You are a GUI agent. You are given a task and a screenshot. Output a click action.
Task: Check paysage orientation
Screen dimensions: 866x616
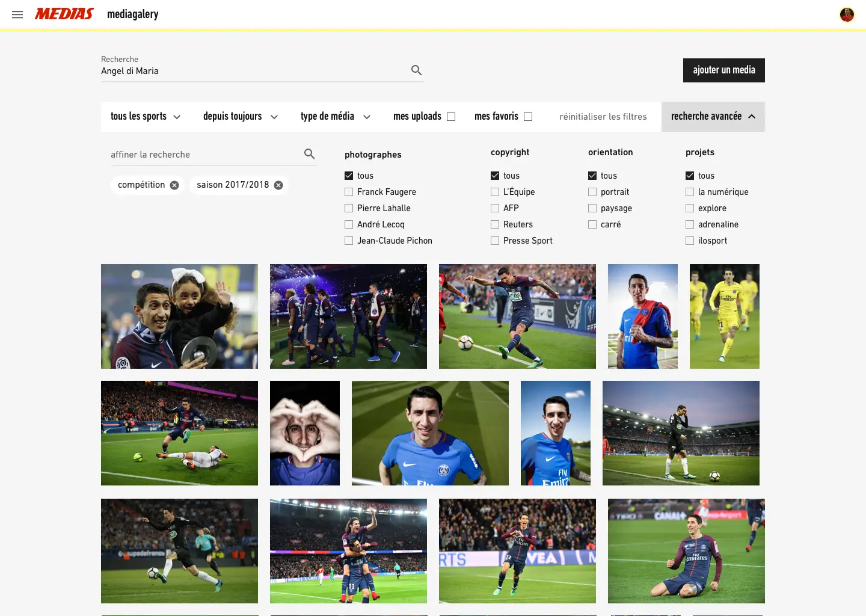[x=592, y=208]
